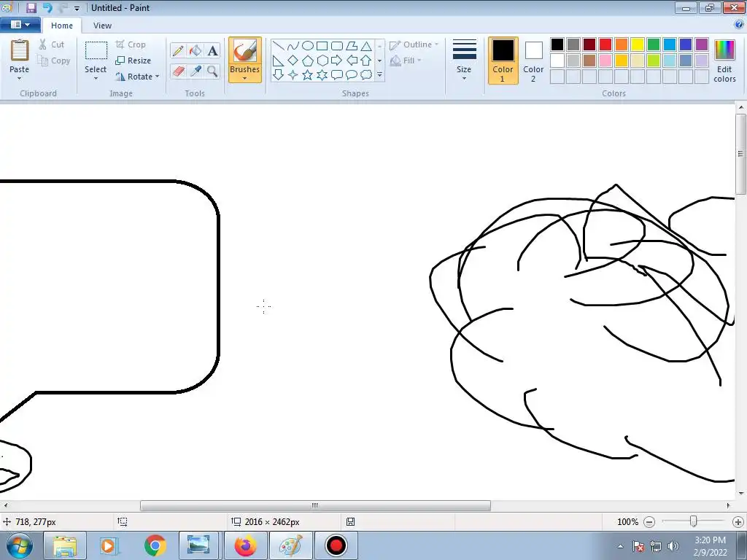
Task: Pick the red color swatch
Action: [605, 44]
